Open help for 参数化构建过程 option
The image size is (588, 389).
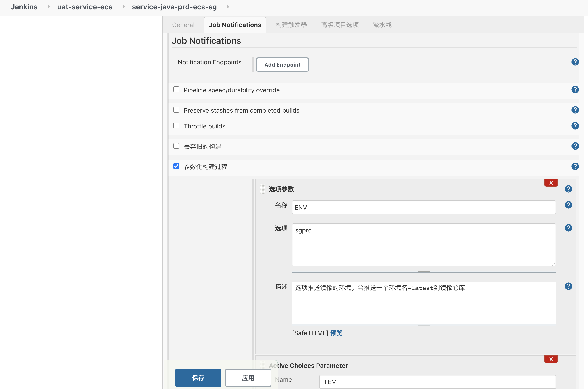(575, 166)
